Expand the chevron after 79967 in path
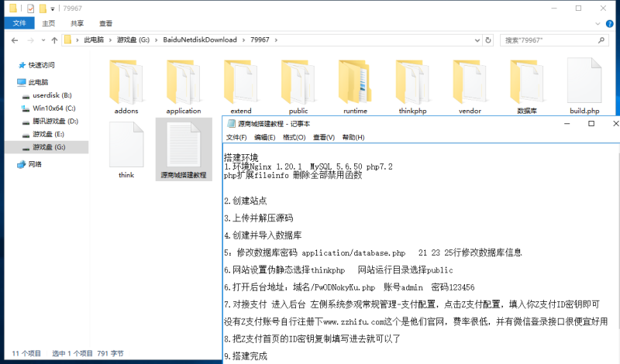This screenshot has height=364, width=620. click(x=276, y=40)
